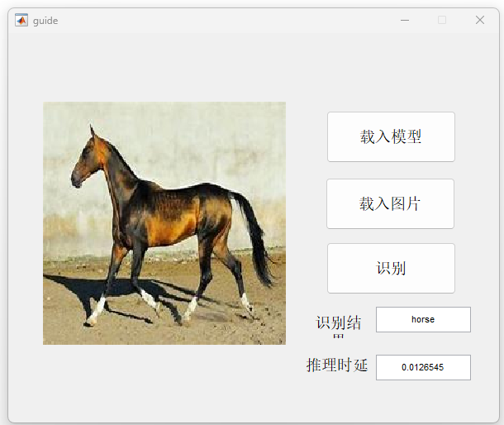Click the displayed horse photo
This screenshot has width=504, height=425.
click(x=164, y=223)
